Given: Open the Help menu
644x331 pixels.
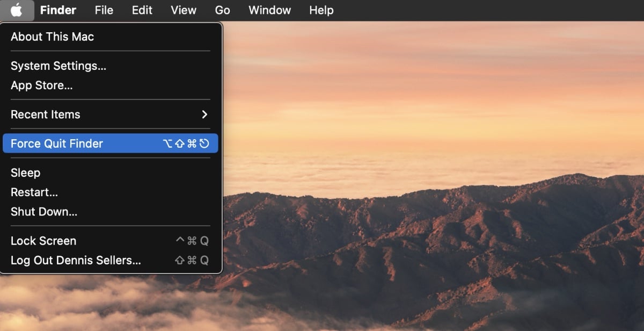Looking at the screenshot, I should click(x=321, y=10).
